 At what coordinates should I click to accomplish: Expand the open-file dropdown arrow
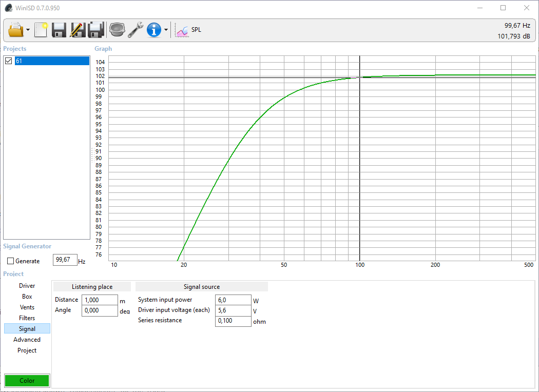28,30
